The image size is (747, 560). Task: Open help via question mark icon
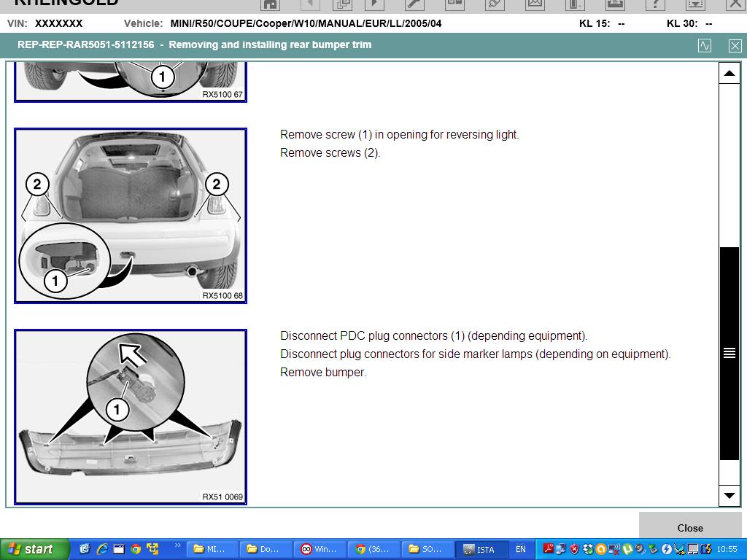coord(655,4)
